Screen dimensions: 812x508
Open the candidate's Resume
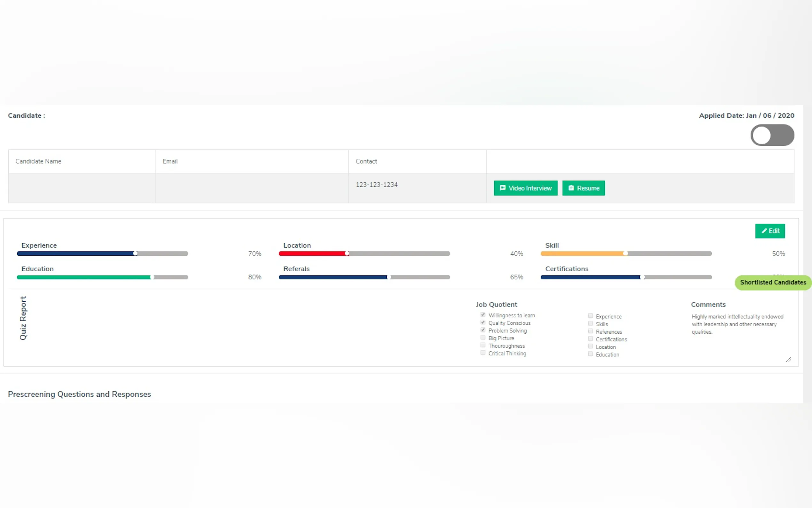point(583,188)
